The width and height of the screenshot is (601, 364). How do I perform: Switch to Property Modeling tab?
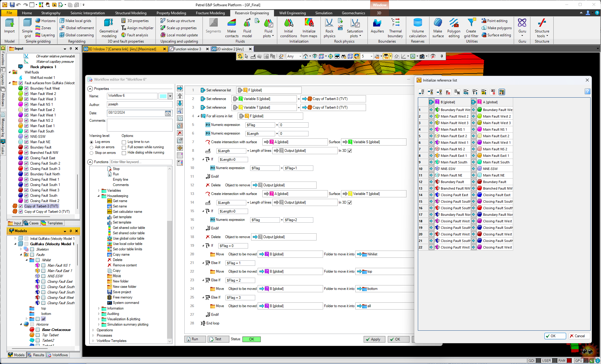point(171,13)
